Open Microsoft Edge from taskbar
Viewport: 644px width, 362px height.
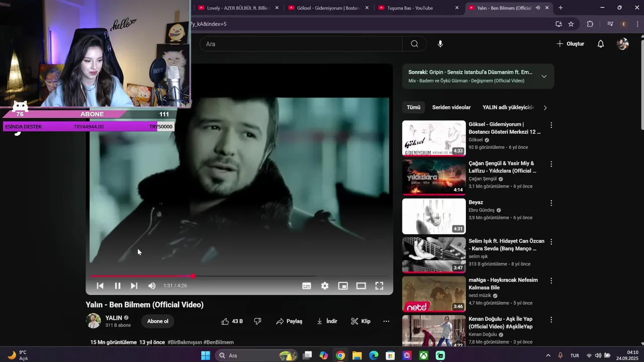pos(373,355)
